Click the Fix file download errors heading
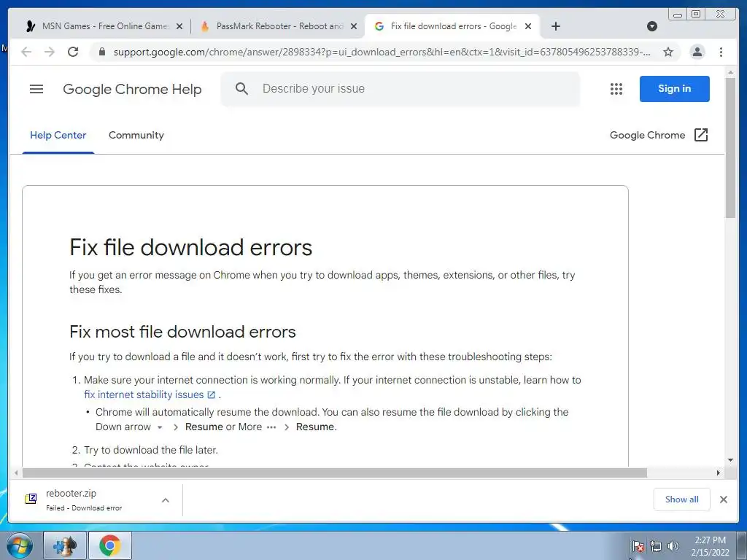The image size is (747, 560). click(190, 248)
